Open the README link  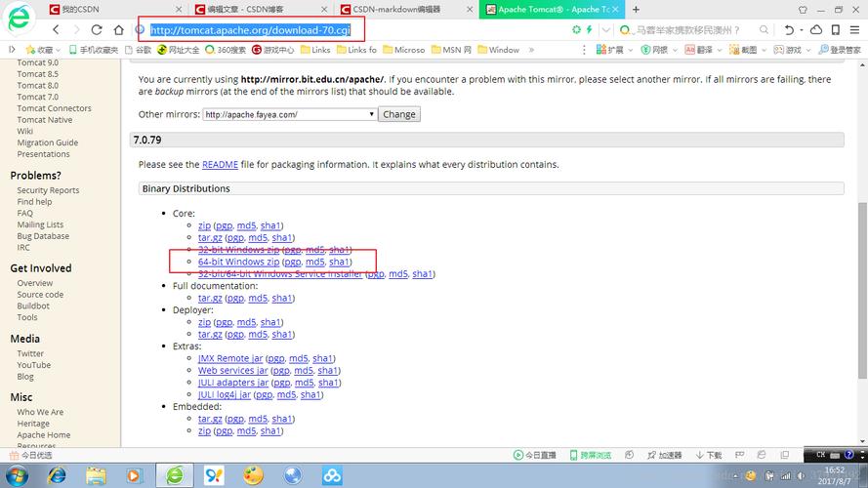coord(220,164)
